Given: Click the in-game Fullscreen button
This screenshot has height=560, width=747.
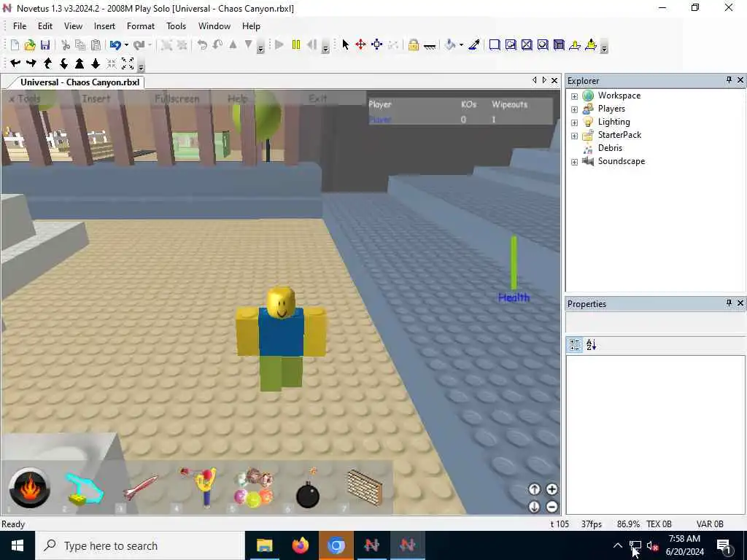Looking at the screenshot, I should pyautogui.click(x=177, y=98).
